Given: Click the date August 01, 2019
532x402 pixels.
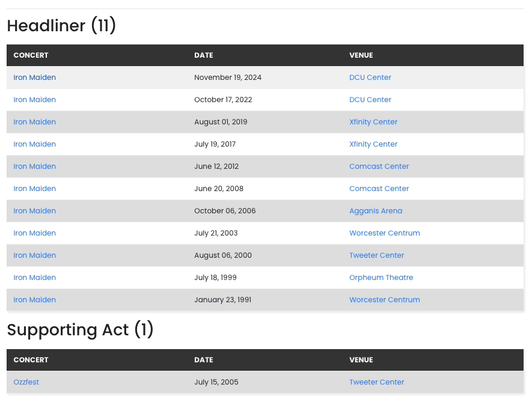Looking at the screenshot, I should click(221, 122).
